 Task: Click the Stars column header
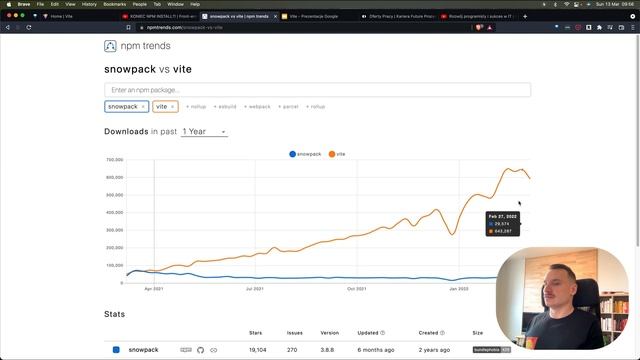pos(256,333)
